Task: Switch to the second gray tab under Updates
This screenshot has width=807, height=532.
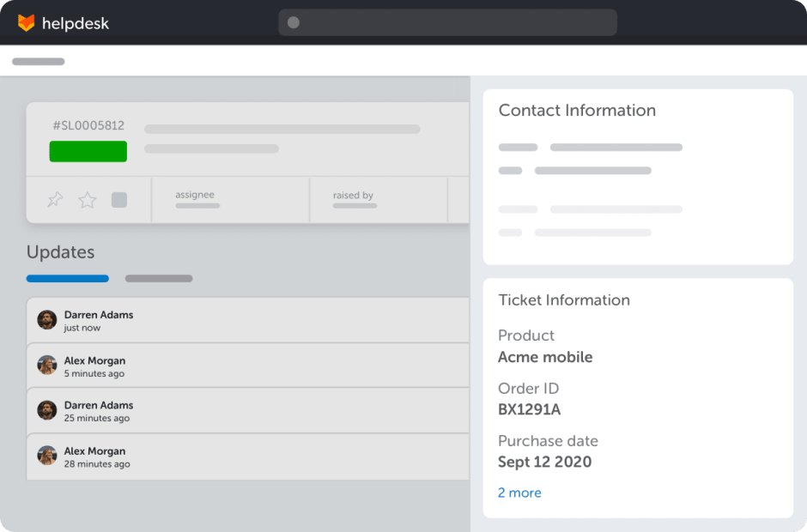Action: click(158, 278)
